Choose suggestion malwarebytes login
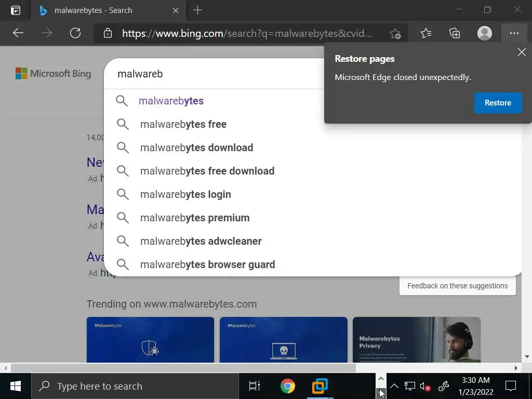Viewport: 532px width, 399px height. [x=312, y=194]
